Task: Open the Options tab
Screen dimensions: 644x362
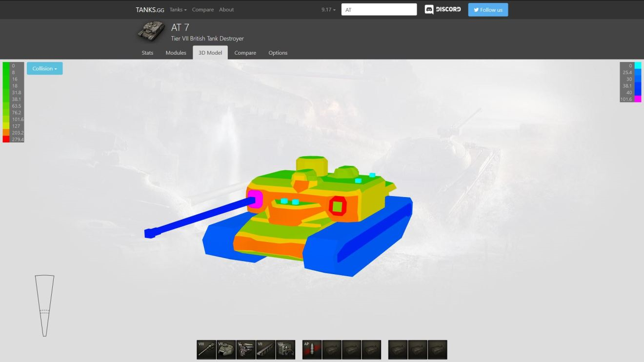Action: point(278,53)
